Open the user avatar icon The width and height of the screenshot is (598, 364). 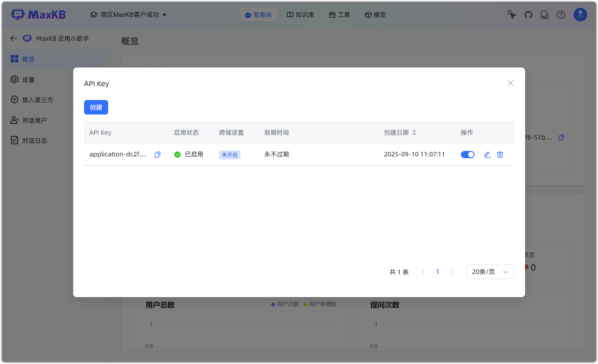580,15
